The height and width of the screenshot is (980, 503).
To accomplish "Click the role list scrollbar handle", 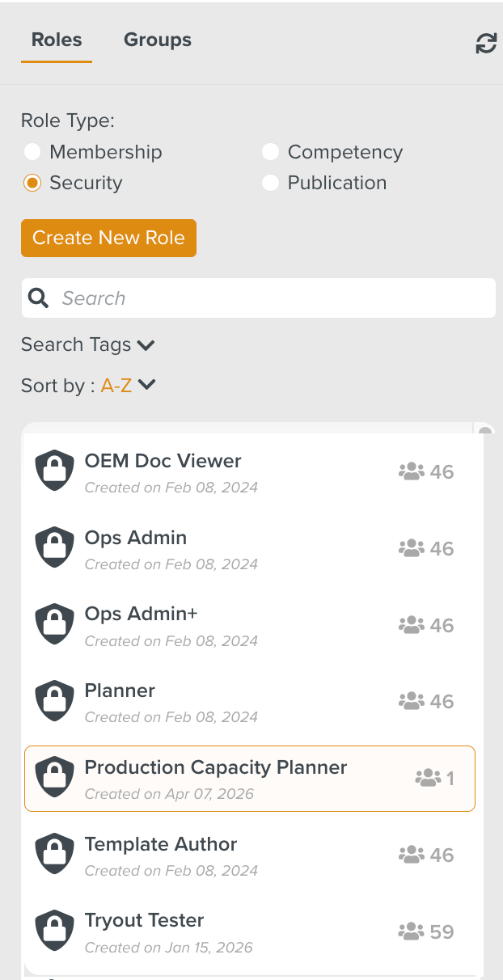I will (x=485, y=431).
